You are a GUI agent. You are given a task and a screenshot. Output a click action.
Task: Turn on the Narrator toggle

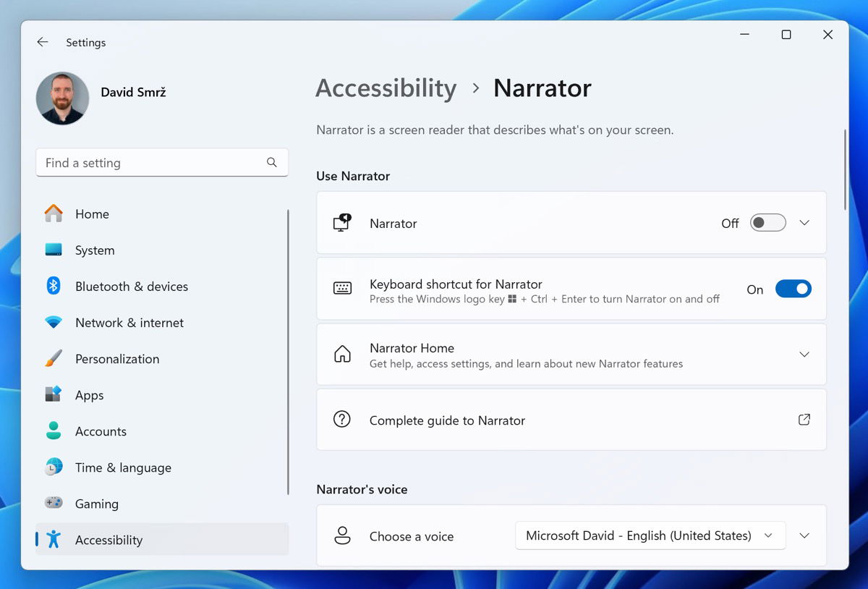tap(767, 223)
